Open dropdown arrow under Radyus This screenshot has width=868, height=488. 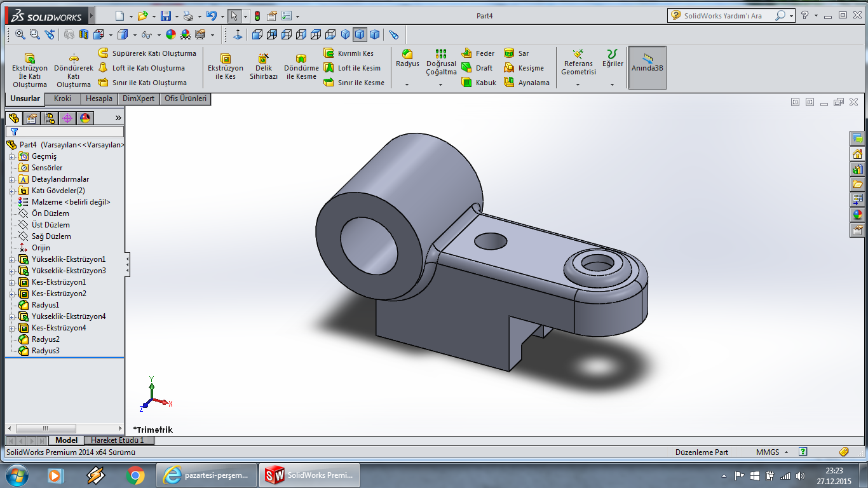(x=407, y=84)
